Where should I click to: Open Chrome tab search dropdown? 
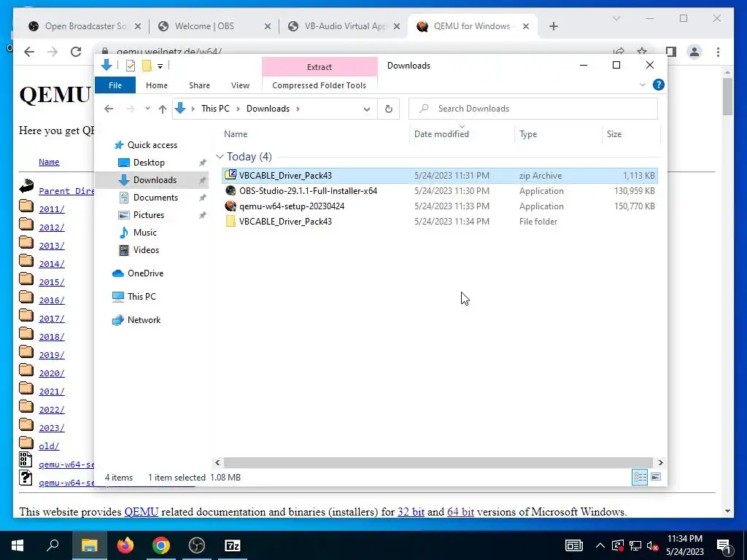coord(616,18)
